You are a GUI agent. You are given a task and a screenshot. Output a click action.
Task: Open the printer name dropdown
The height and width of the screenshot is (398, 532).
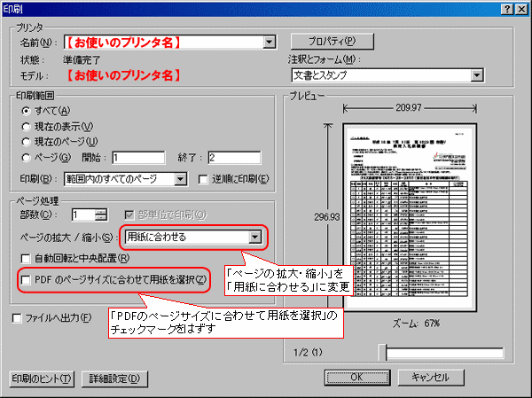270,43
